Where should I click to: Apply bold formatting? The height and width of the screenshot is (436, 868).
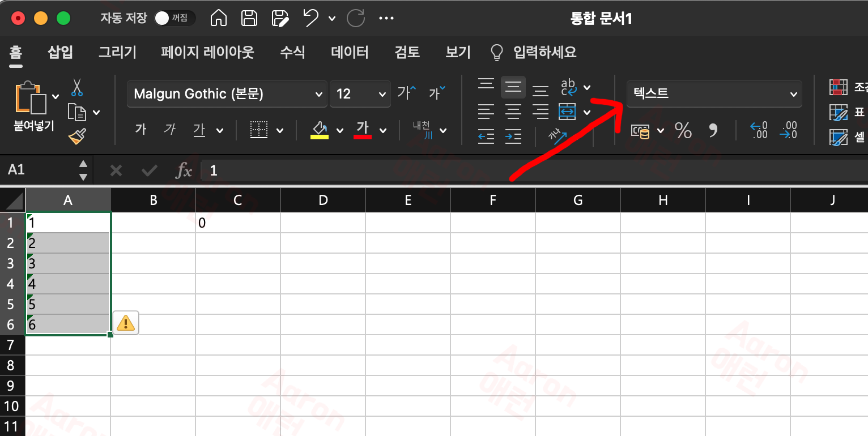[141, 130]
